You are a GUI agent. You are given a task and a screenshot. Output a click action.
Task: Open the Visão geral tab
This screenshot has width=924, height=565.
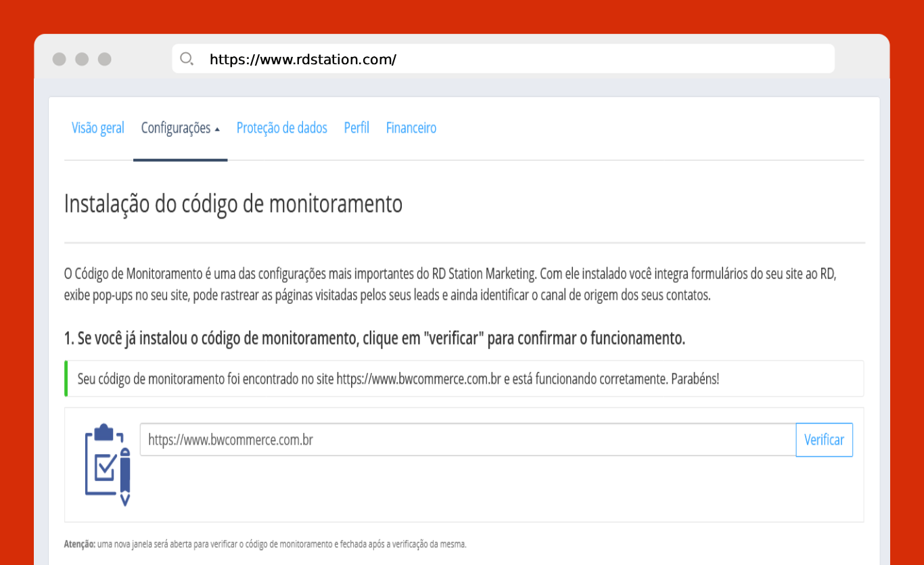point(98,128)
